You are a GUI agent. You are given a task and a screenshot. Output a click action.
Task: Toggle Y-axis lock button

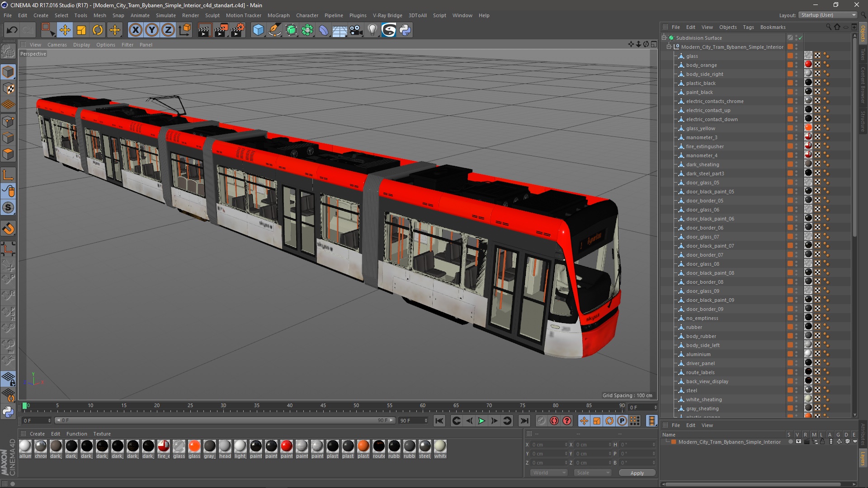[x=152, y=30]
